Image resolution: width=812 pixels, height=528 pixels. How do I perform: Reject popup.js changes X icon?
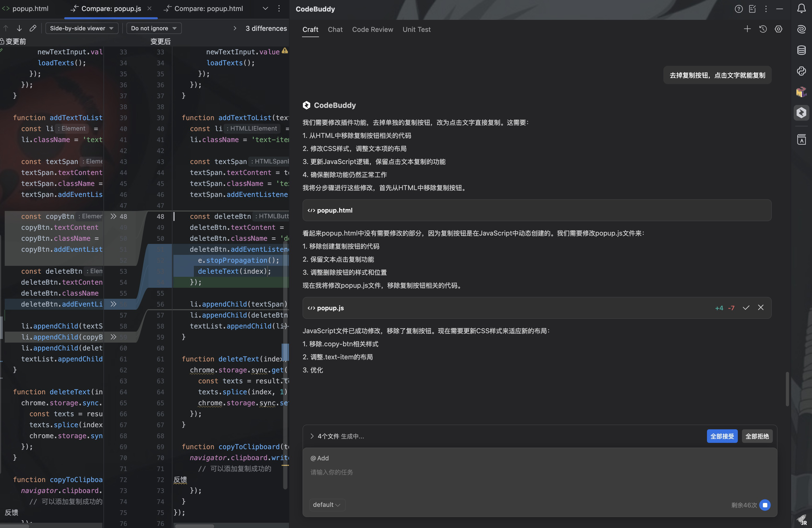pos(761,308)
